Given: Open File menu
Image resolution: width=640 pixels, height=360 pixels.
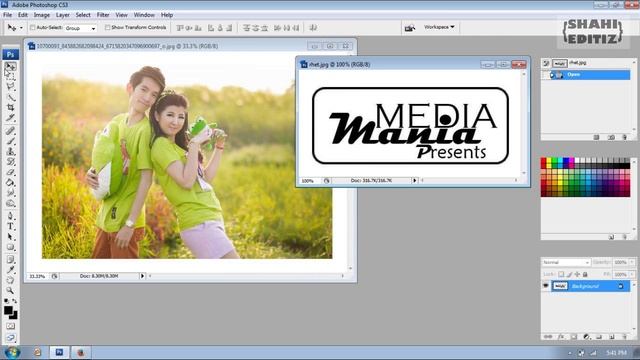Looking at the screenshot, I should 7,15.
